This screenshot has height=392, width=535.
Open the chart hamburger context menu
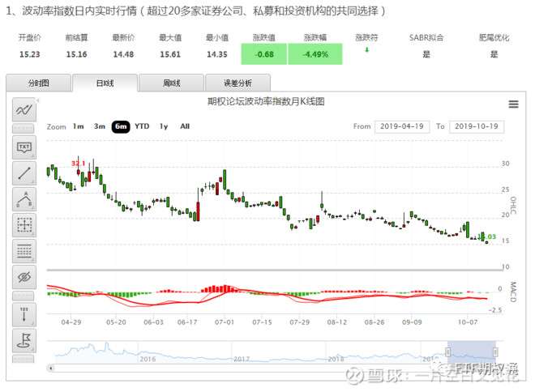pyautogui.click(x=513, y=104)
